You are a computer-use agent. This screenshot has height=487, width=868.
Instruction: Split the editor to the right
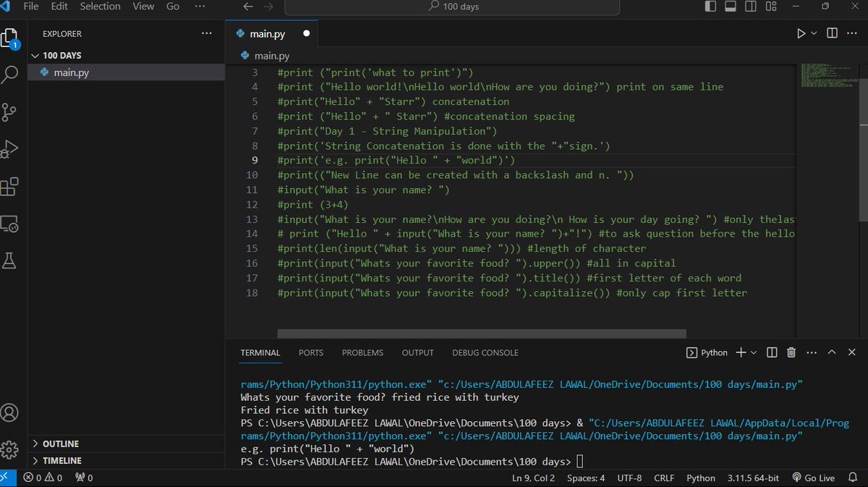click(x=832, y=33)
